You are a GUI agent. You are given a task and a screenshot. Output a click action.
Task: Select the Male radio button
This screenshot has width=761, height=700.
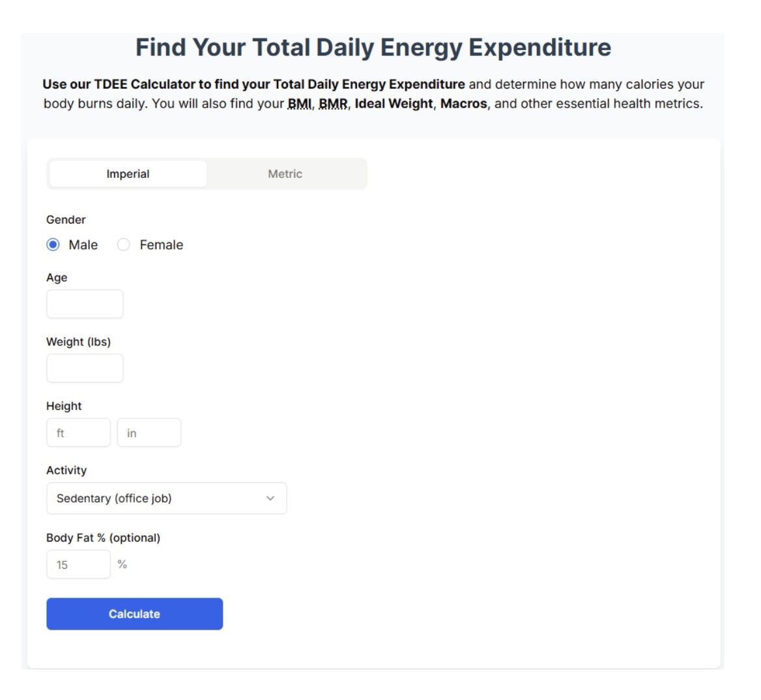(53, 245)
